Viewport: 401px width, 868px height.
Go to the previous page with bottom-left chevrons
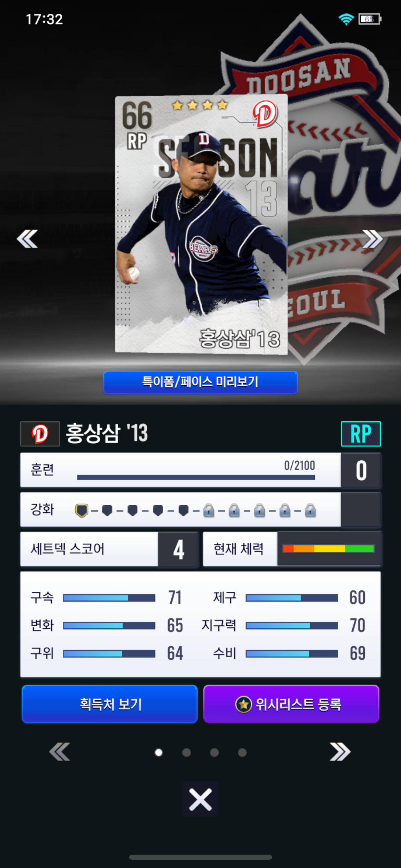click(60, 752)
